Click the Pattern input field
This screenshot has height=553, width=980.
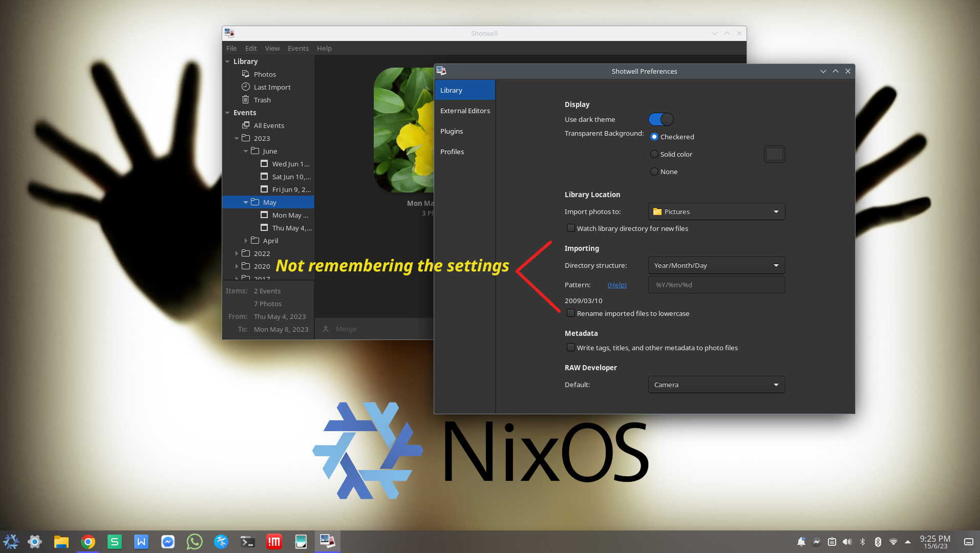point(716,285)
